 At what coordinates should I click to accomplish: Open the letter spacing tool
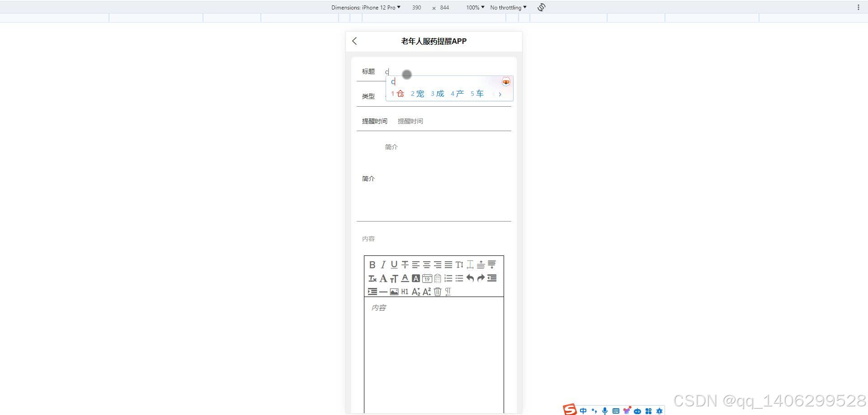(470, 265)
